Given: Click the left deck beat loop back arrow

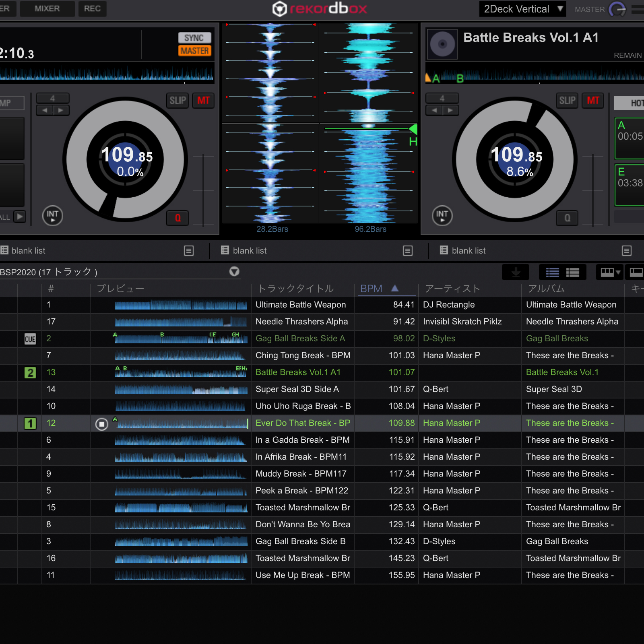Looking at the screenshot, I should click(x=45, y=110).
